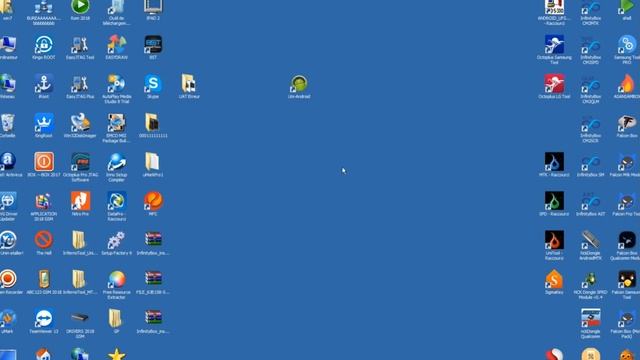640x360 pixels.
Task: Open ABC123 GSM 2018 phone icon
Action: pos(44,280)
